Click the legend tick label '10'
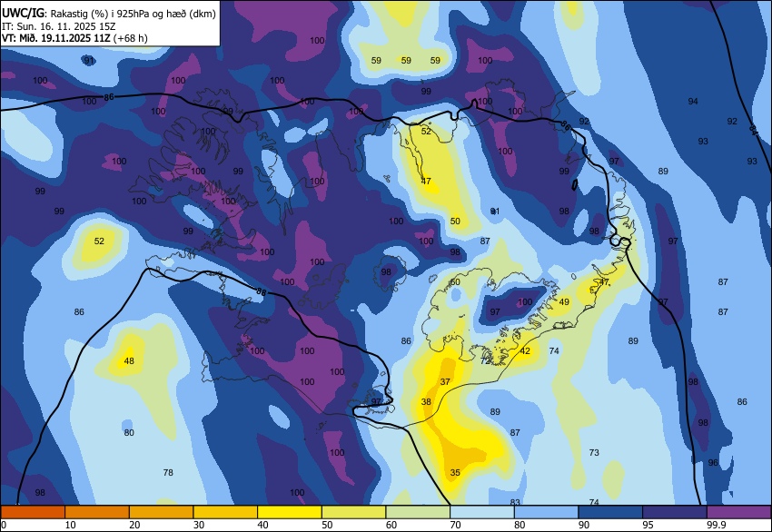Image resolution: width=772 pixels, height=532 pixels. (71, 525)
